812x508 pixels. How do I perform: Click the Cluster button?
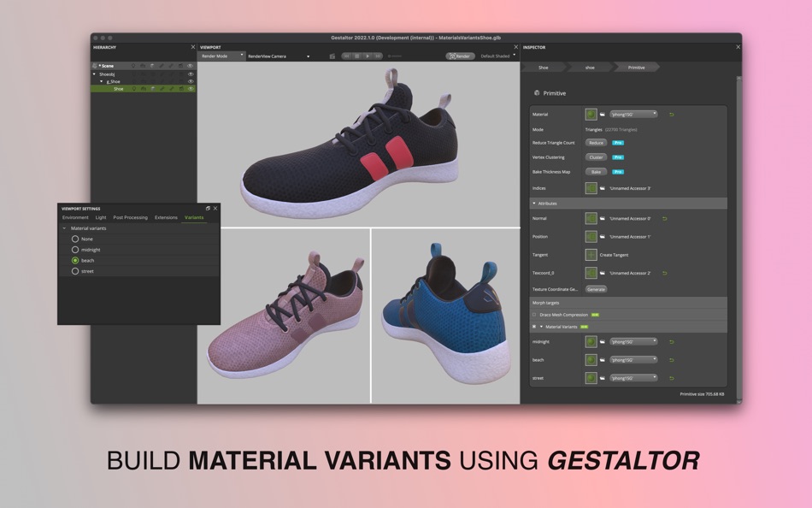point(596,157)
